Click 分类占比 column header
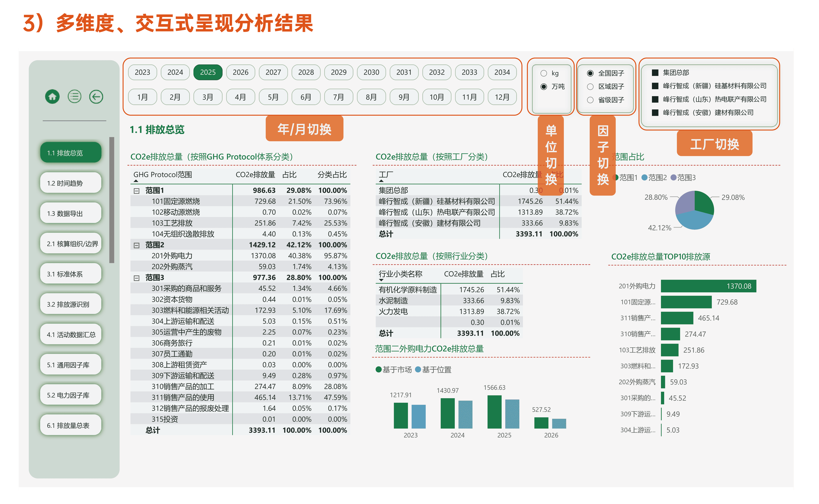Screen dimensions: 819x504 pyautogui.click(x=332, y=175)
